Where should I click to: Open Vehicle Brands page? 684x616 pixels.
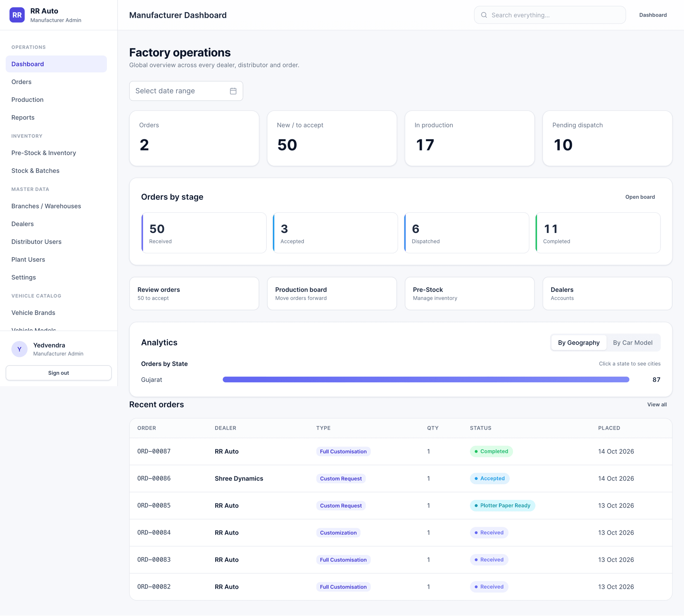pos(56,312)
